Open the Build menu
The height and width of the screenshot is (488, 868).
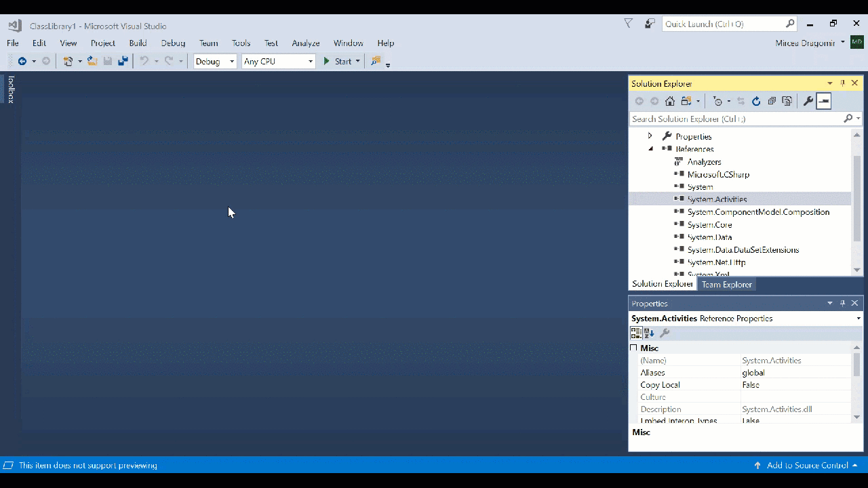coord(138,43)
